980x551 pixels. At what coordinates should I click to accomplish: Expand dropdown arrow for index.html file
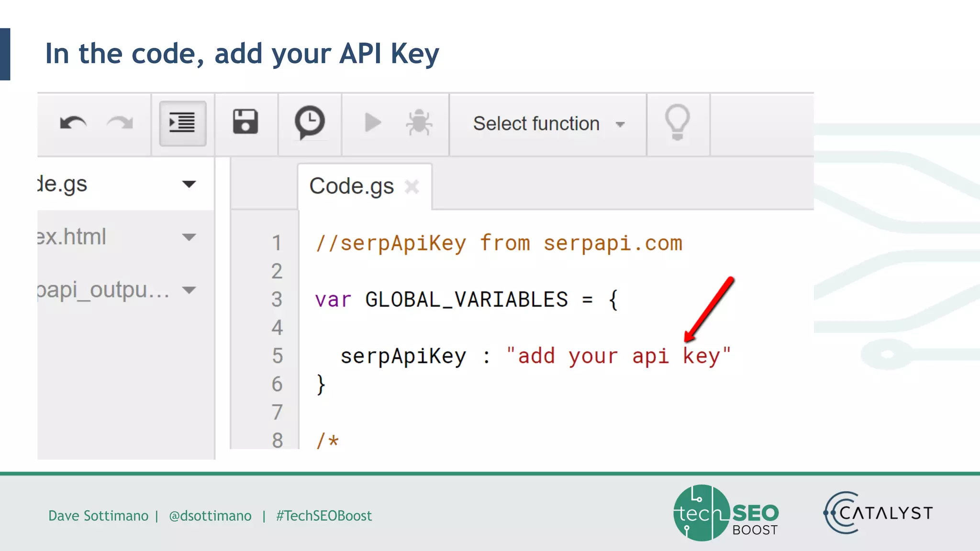189,237
